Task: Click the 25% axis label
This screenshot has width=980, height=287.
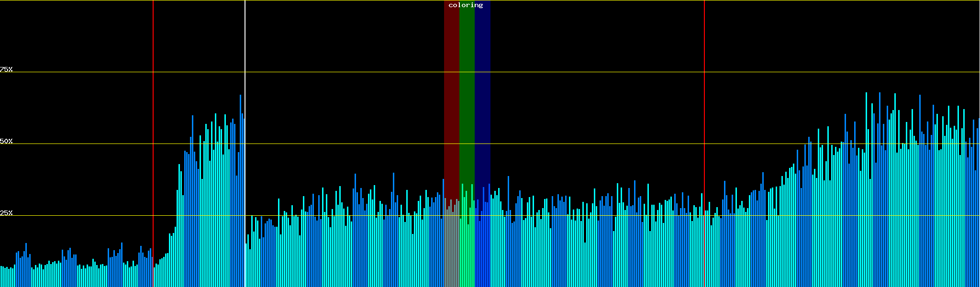Action: click(x=6, y=213)
